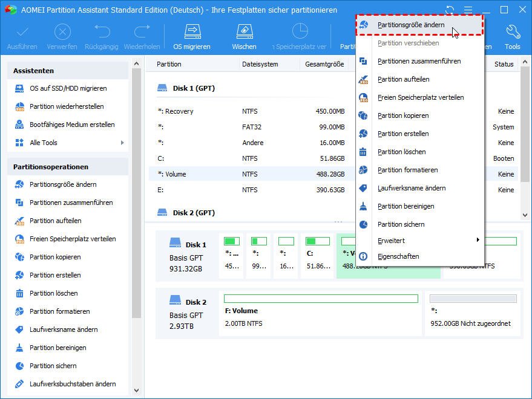Click the Dateisystem column header

click(x=260, y=64)
